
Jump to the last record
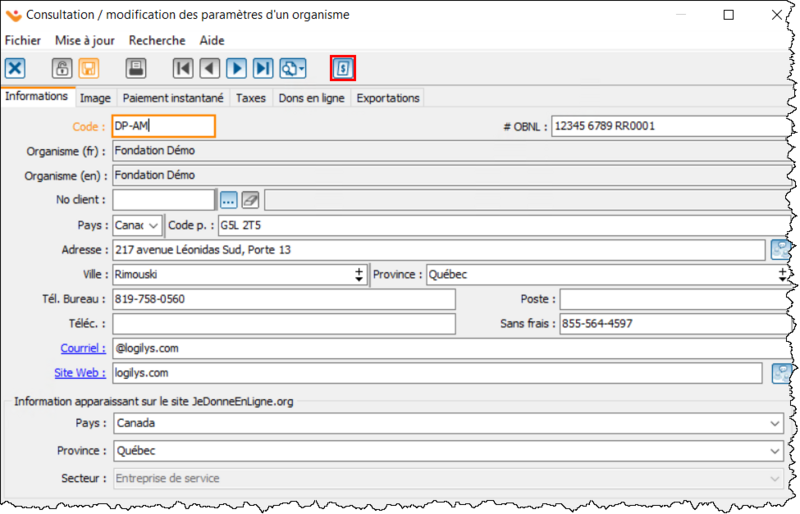point(262,68)
